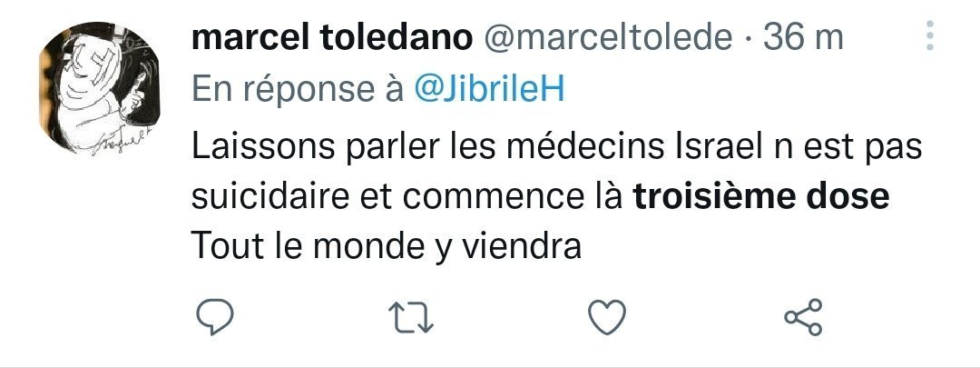The height and width of the screenshot is (368, 980).
Task: Open the three-dot more options menu
Action: (930, 35)
